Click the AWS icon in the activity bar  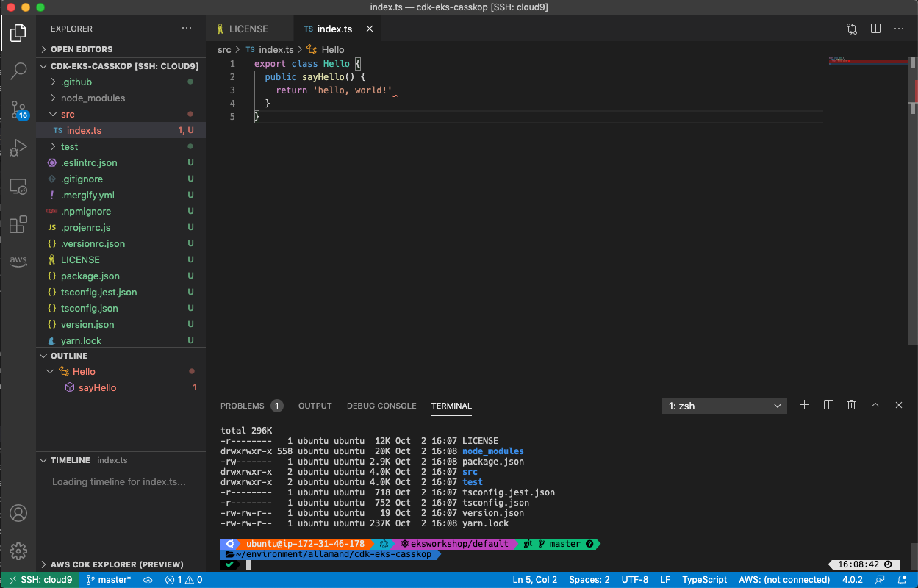tap(18, 260)
